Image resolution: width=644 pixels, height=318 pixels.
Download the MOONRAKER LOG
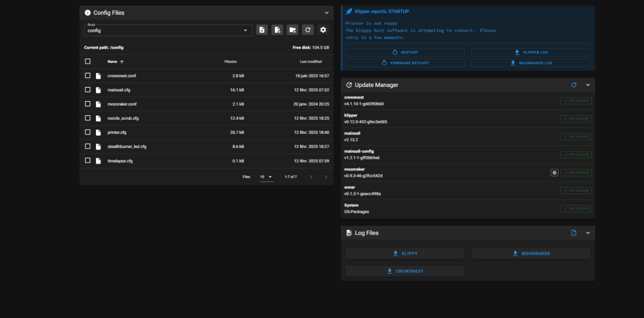[531, 63]
